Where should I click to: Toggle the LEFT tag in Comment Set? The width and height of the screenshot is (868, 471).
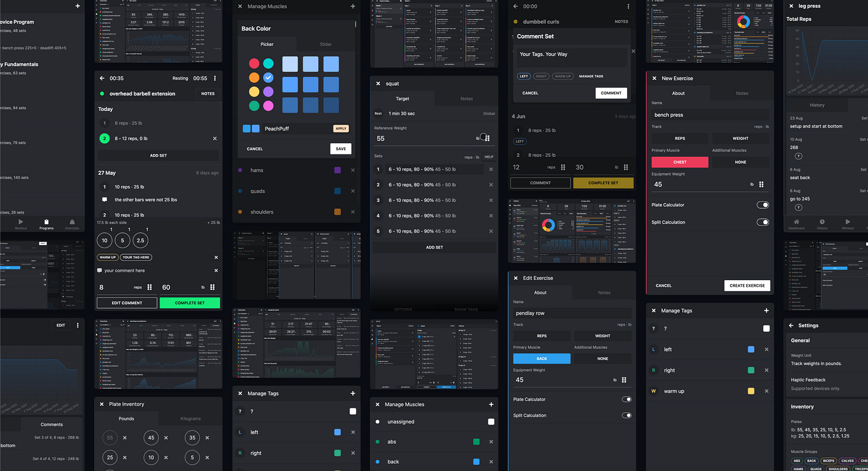click(x=524, y=76)
